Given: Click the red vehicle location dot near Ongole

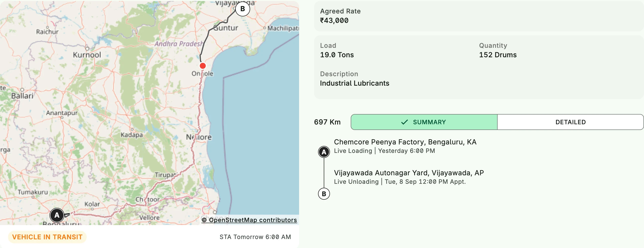Looking at the screenshot, I should tap(203, 66).
